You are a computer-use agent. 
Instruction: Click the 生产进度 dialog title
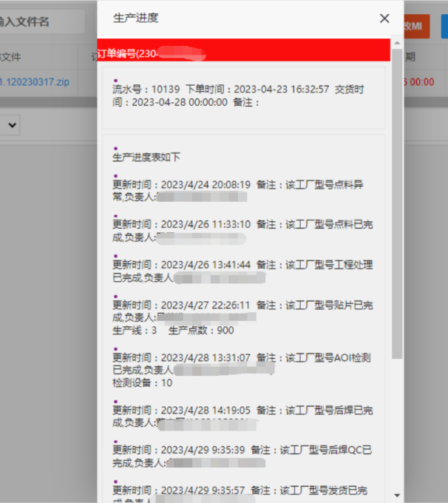135,18
